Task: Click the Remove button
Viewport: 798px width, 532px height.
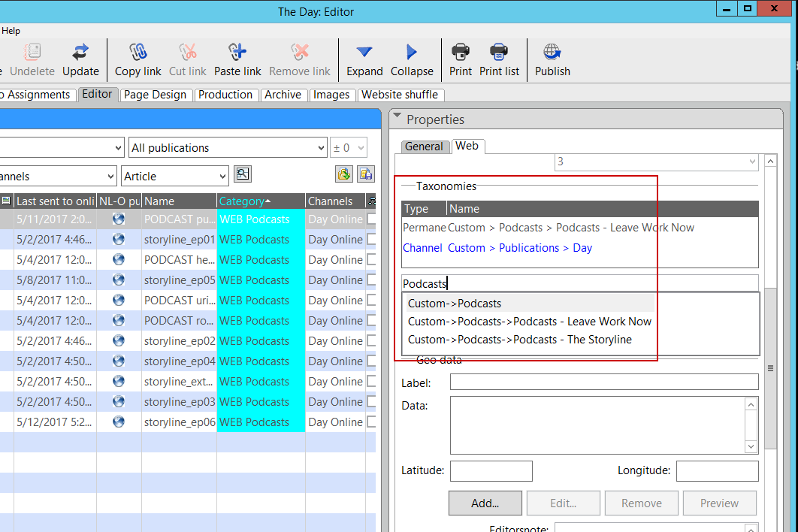Action: tap(641, 503)
